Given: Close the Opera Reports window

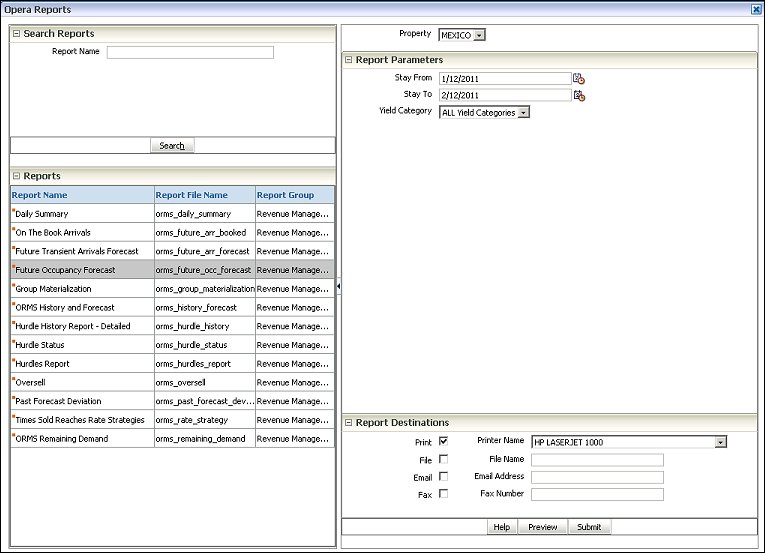Looking at the screenshot, I should 755,9.
